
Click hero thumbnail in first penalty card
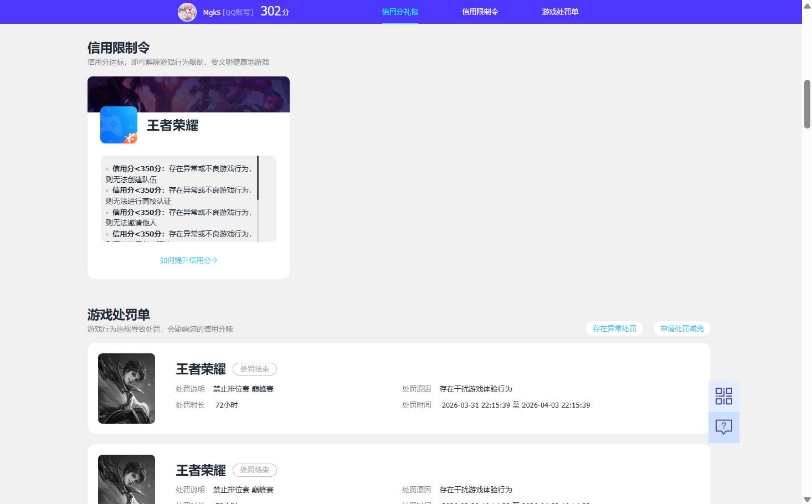[x=126, y=388]
